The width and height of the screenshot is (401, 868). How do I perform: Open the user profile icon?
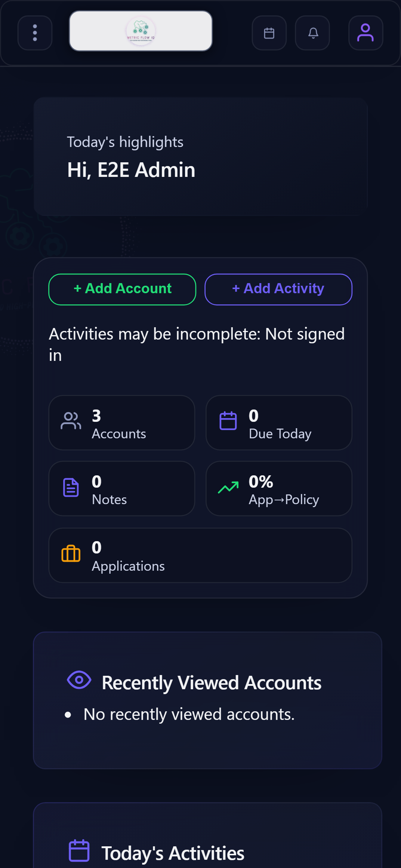(365, 33)
